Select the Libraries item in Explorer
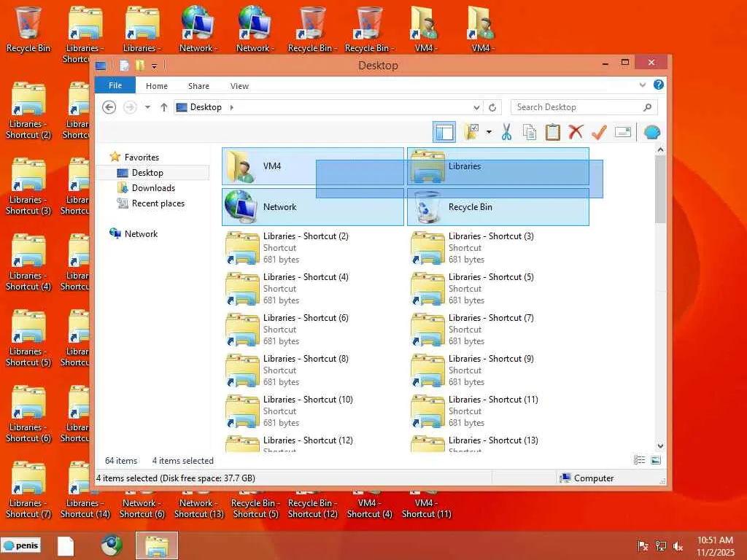Screen dimensions: 747x560 pos(498,166)
